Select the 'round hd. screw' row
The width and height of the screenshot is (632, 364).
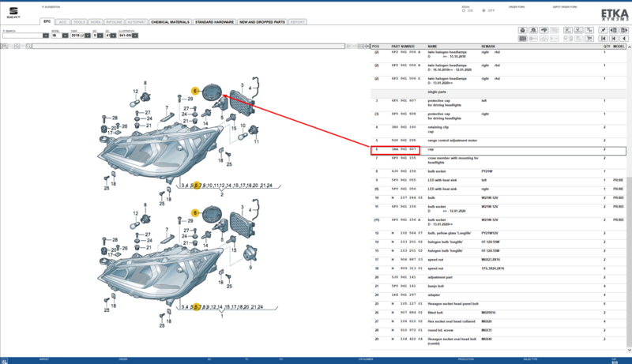[498, 330]
